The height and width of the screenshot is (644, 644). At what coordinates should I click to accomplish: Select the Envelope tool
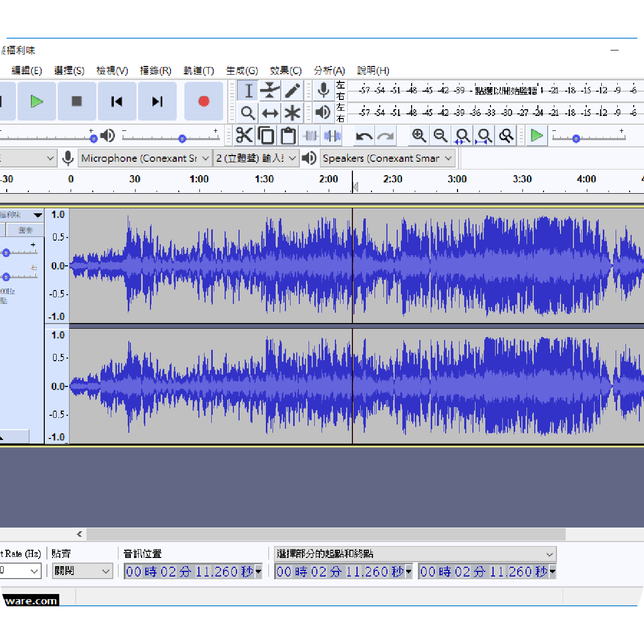click(270, 90)
